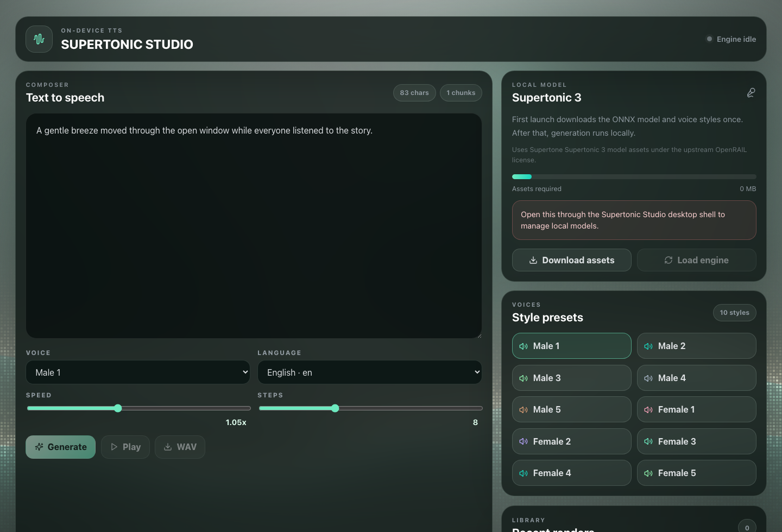The height and width of the screenshot is (532, 782).
Task: Click inside the text to speech composer box
Action: [254, 226]
